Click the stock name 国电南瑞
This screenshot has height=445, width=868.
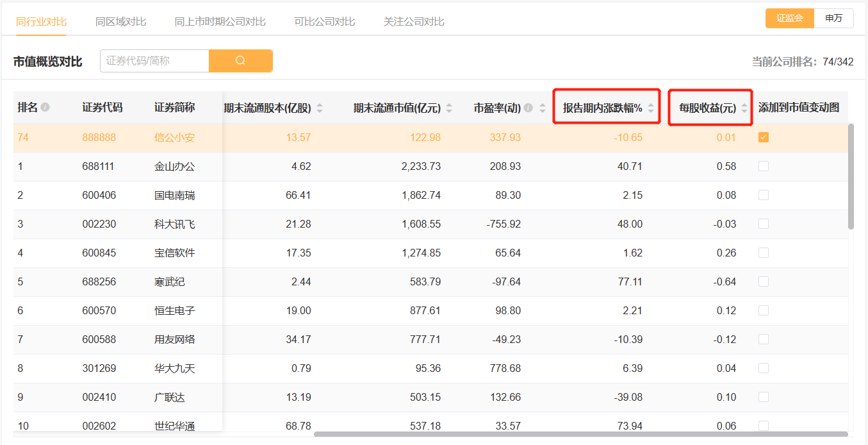coord(174,195)
